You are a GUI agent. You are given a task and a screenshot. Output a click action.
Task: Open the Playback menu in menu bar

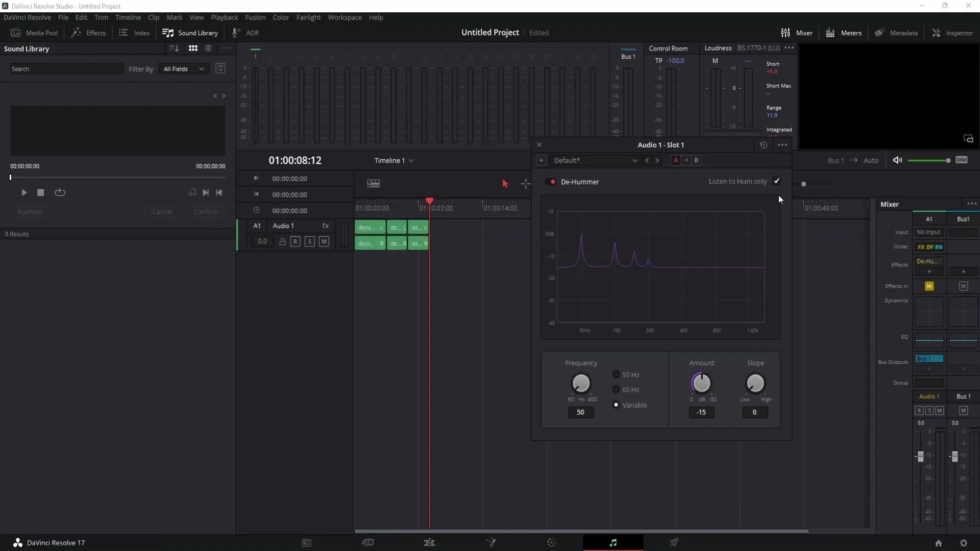click(224, 17)
